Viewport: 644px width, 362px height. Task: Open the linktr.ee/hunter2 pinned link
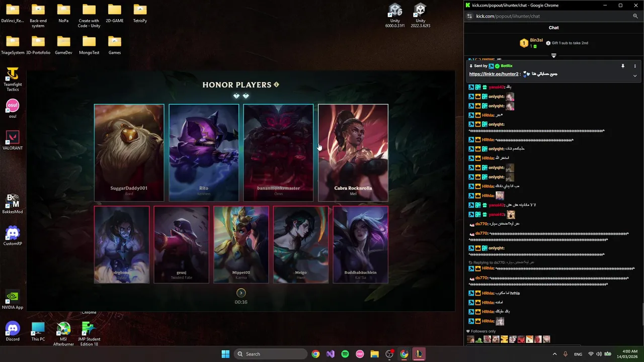tap(494, 74)
